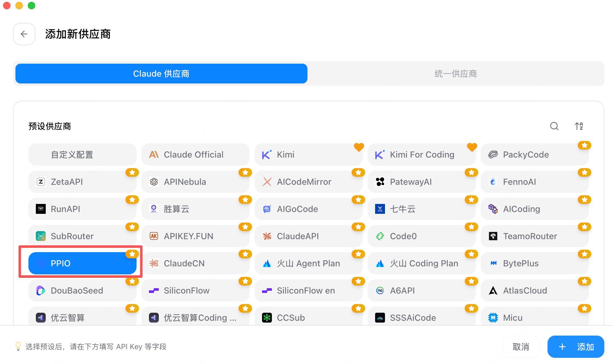
Task: Select the DouBaoSeed preset
Action: tap(82, 290)
